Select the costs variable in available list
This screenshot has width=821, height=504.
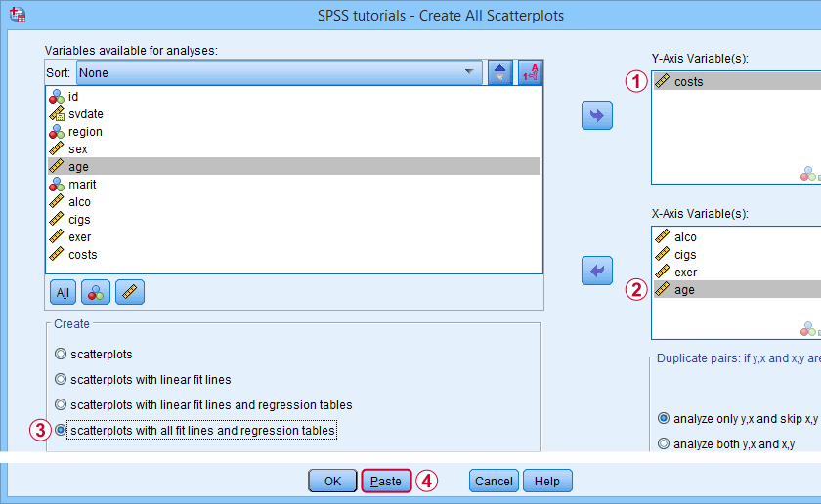point(294,254)
